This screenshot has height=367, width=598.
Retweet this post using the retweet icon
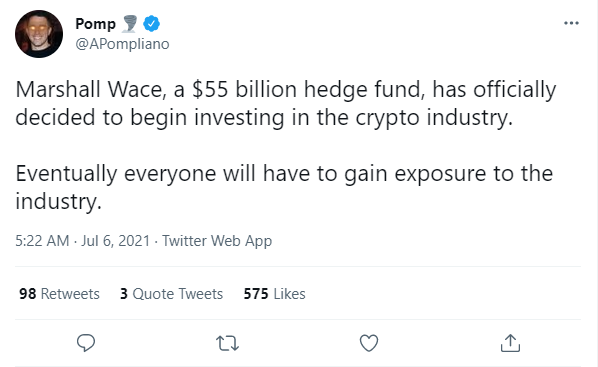click(x=227, y=343)
